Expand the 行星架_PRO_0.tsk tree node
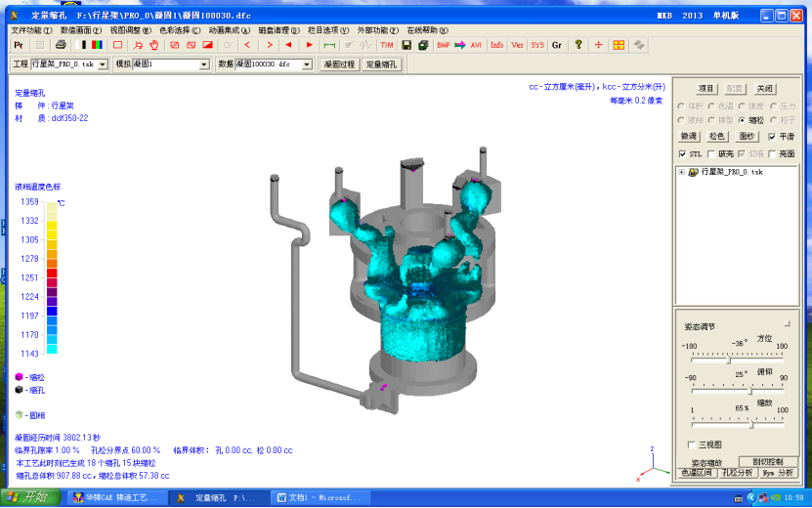The height and width of the screenshot is (508, 812). 680,172
